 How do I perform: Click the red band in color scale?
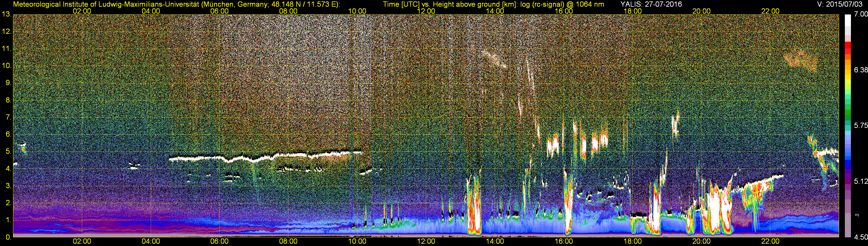click(847, 47)
